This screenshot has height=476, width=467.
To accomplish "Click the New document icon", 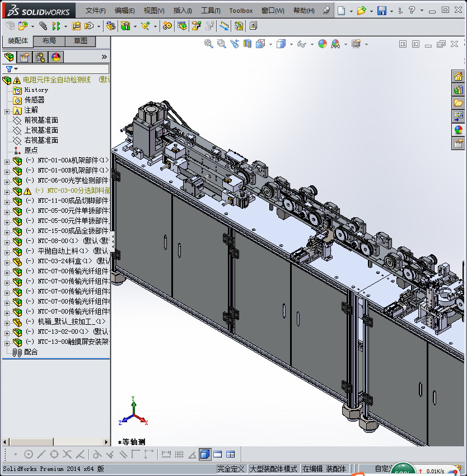I will [x=341, y=11].
